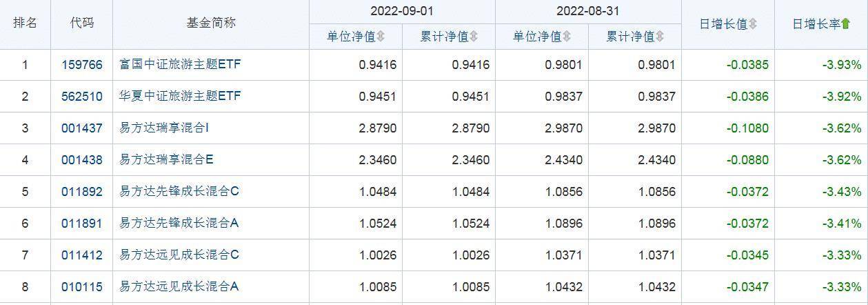Open 易方达先锋成长混合A fund page
The height and width of the screenshot is (305, 868).
179,224
